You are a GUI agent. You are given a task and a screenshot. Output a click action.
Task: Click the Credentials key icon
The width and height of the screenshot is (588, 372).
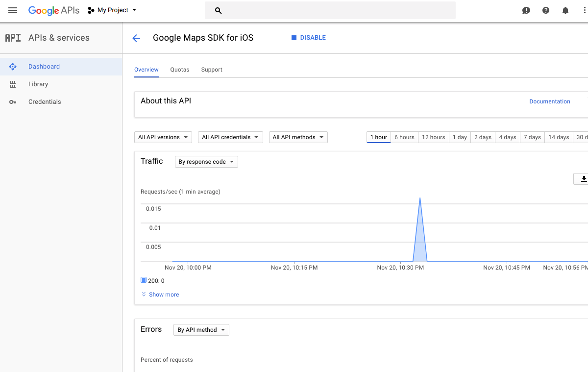[x=13, y=102]
